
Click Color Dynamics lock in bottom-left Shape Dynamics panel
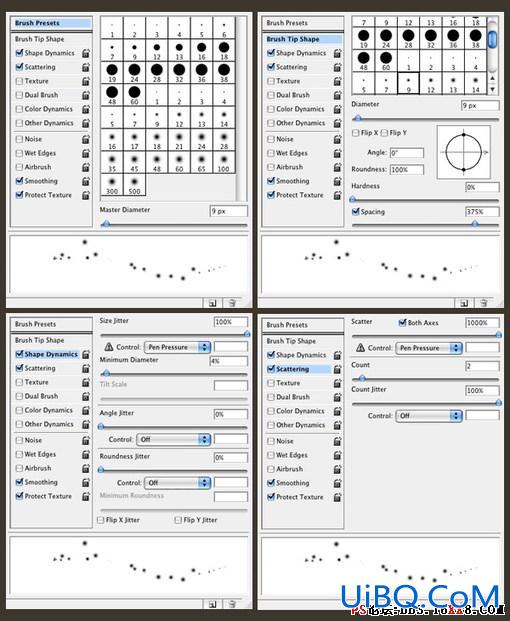86,410
